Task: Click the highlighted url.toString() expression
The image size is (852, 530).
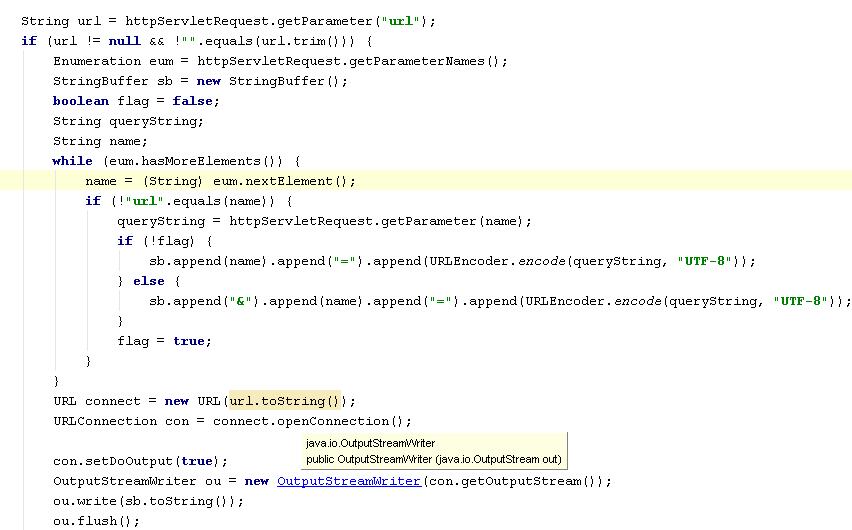Action: (x=285, y=401)
